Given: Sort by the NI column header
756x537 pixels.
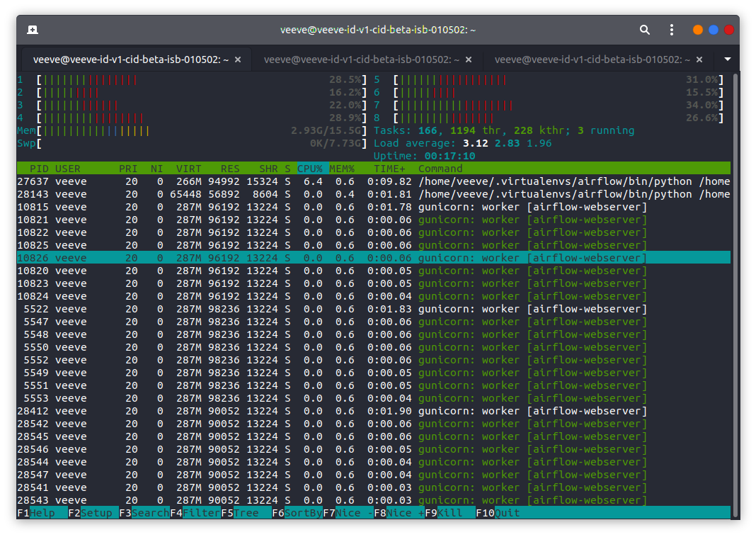Looking at the screenshot, I should tap(156, 169).
